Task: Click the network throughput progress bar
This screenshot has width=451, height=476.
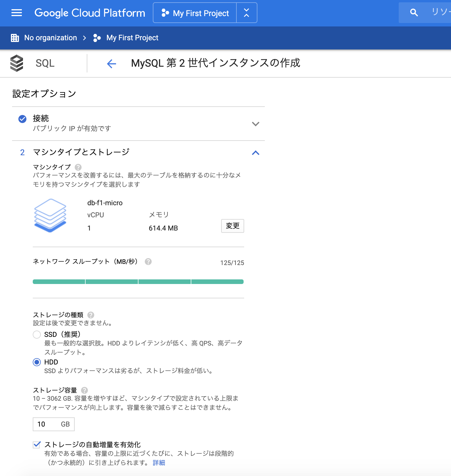Action: [x=138, y=282]
